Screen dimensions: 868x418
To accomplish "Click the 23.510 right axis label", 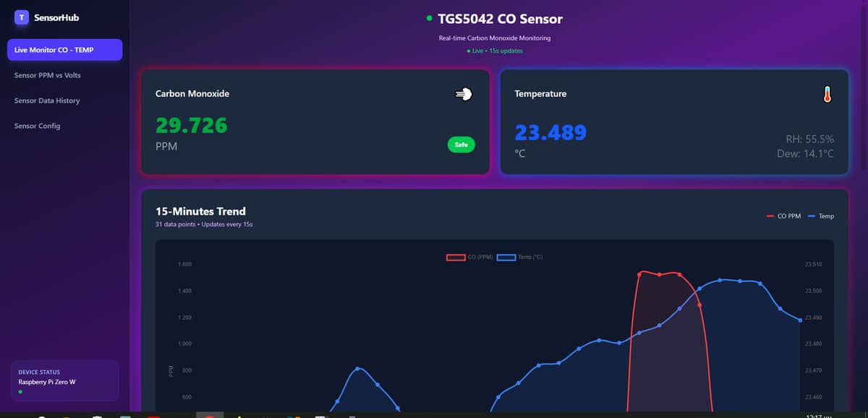I will [813, 264].
